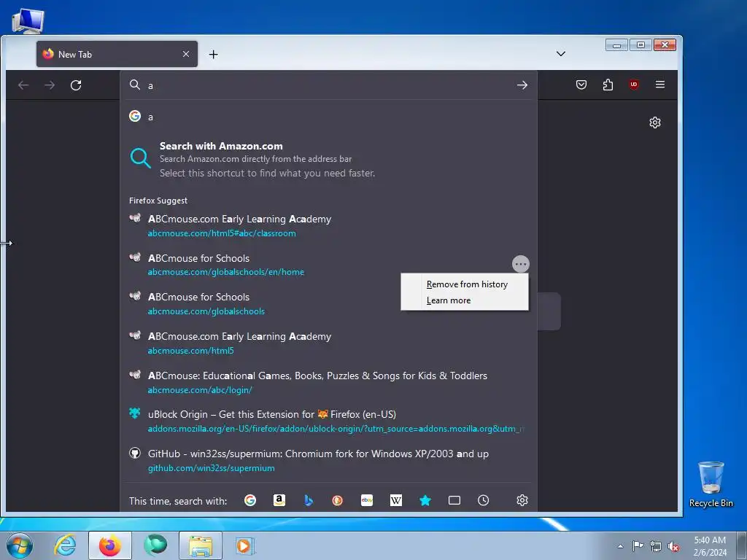
Task: Show hidden tray icons arrow
Action: pos(620,546)
